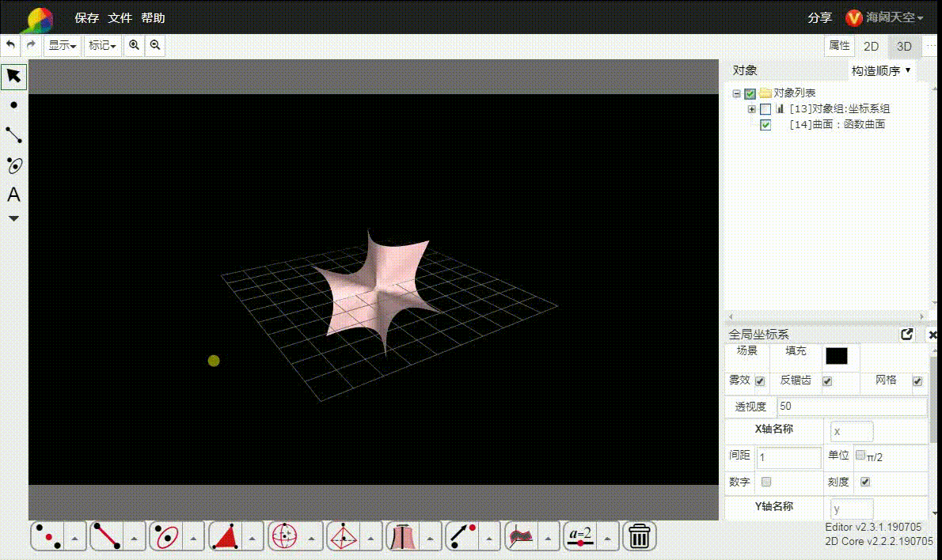Open the 海阔天空 user account menu
This screenshot has width=942, height=560.
coord(884,17)
